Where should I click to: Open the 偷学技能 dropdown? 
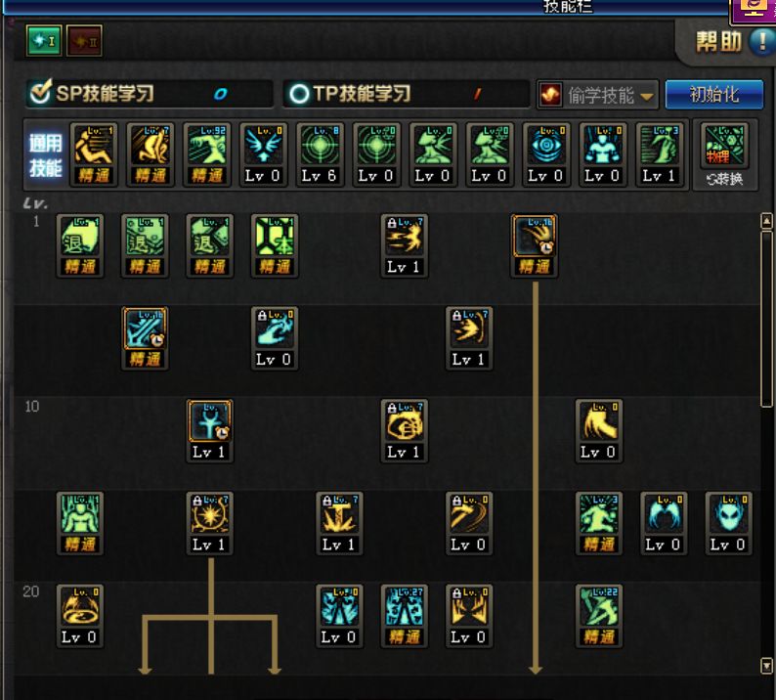click(x=598, y=95)
